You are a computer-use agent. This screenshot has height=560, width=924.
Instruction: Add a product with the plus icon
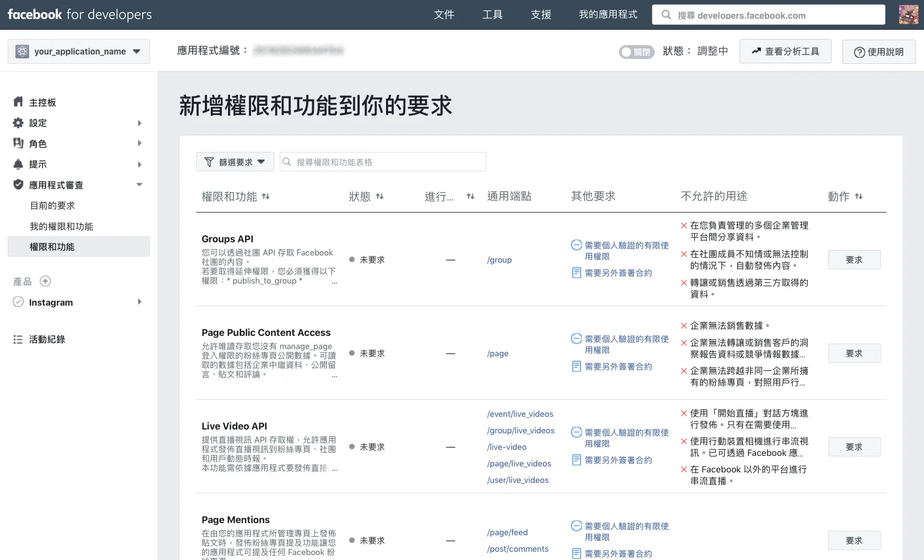(x=46, y=281)
